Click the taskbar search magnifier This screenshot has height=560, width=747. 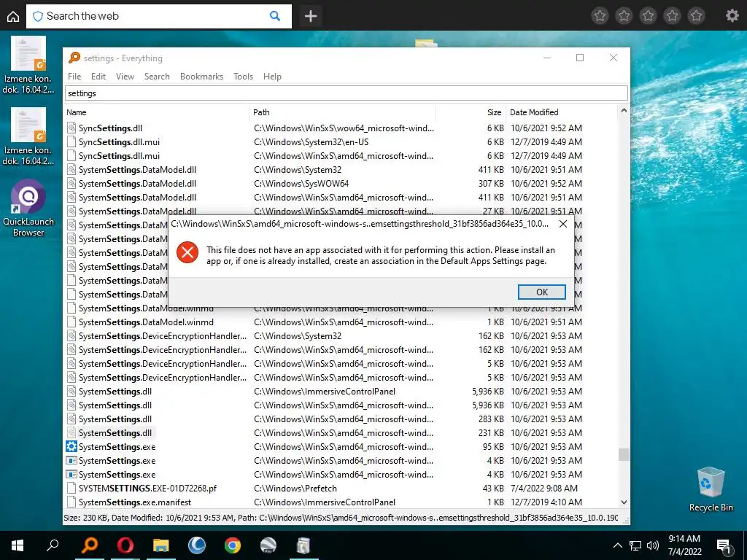pos(53,545)
